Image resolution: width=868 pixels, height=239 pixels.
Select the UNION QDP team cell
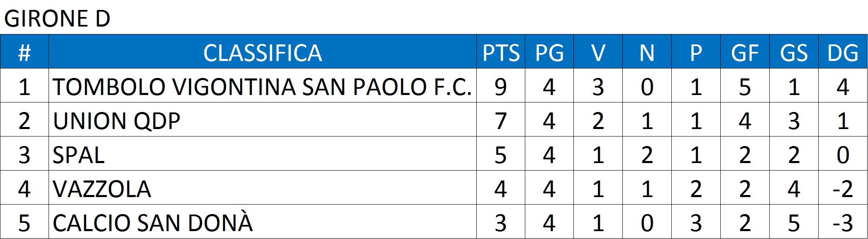263,120
